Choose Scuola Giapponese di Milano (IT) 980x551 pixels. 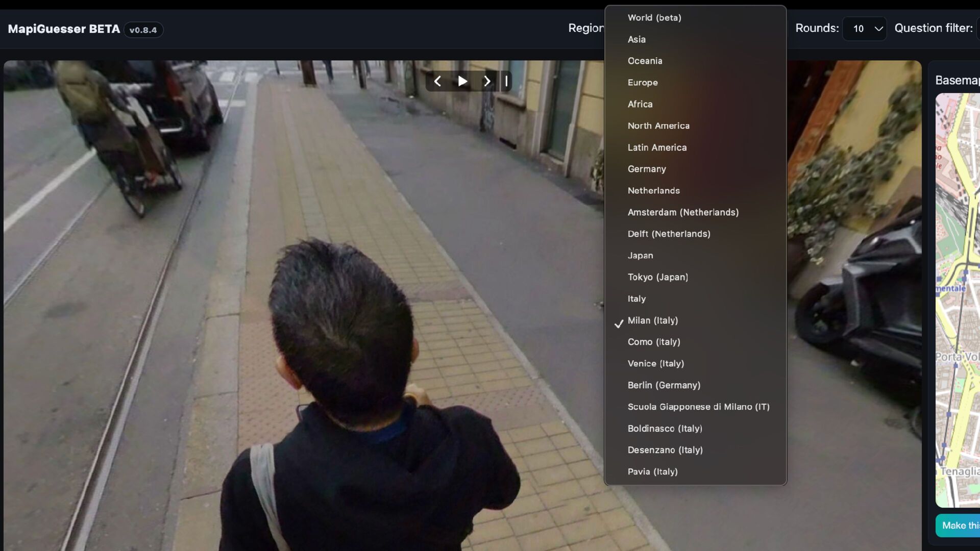[x=698, y=407]
